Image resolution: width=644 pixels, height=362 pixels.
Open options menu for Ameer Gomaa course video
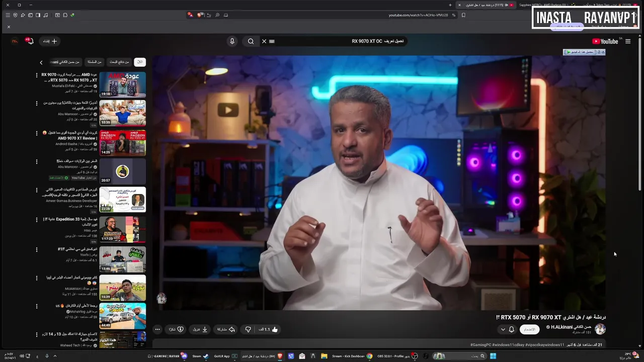(36, 191)
